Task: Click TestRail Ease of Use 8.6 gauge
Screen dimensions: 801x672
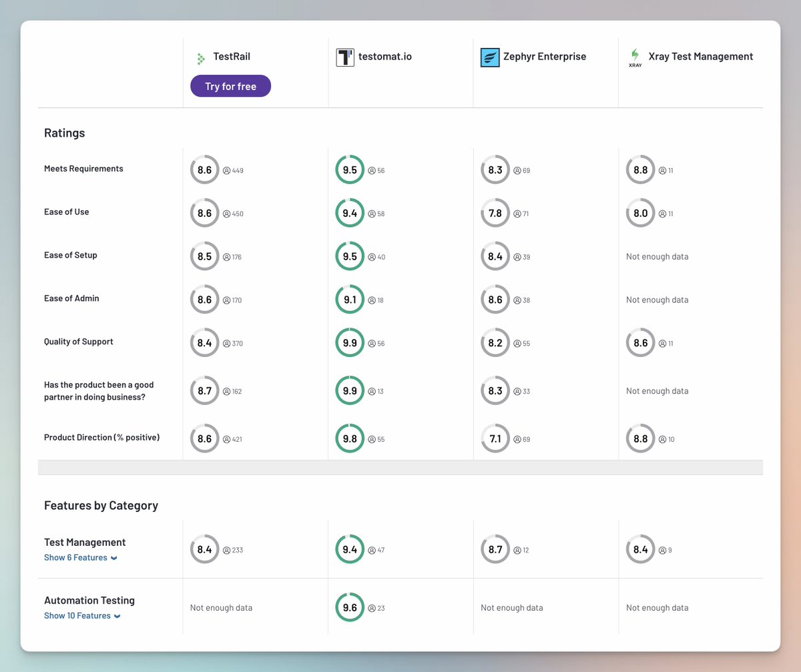Action: [204, 214]
